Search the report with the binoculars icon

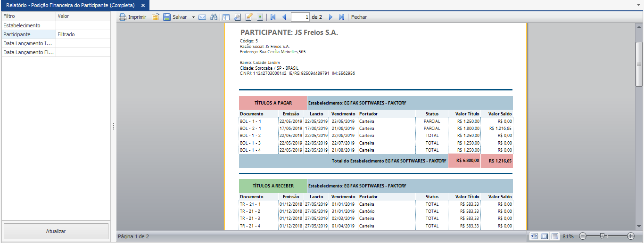214,17
